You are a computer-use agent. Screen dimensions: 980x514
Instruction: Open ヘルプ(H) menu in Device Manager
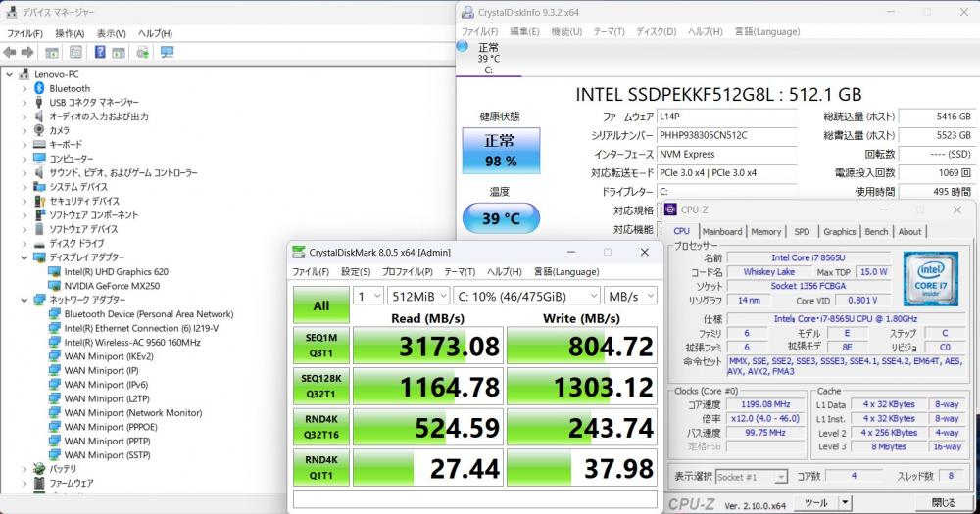pyautogui.click(x=155, y=33)
